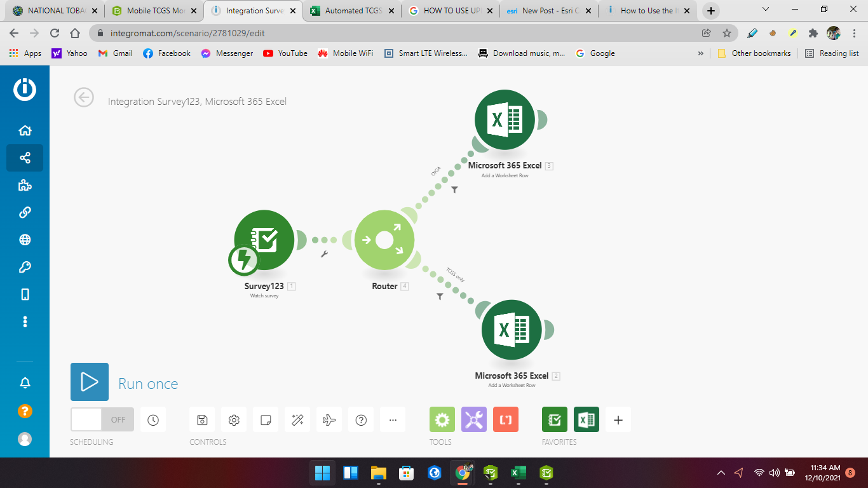Open the green Flow control tools icon

(x=442, y=420)
